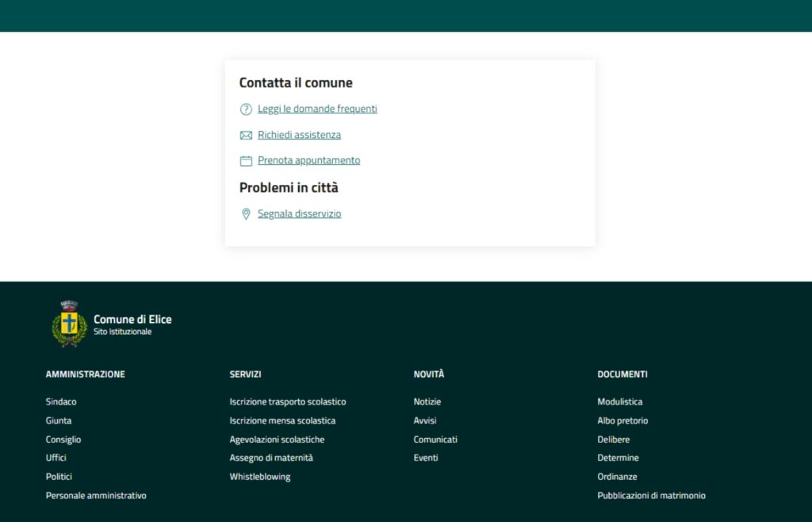Open Albo pretorio documents link
The height and width of the screenshot is (522, 812).
pyautogui.click(x=622, y=420)
